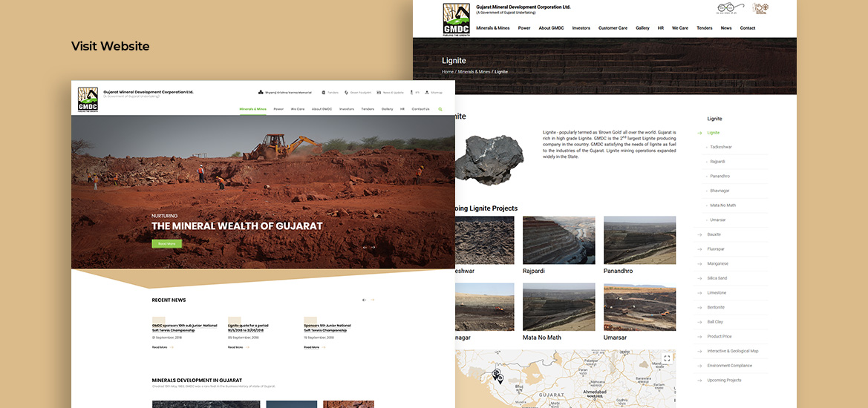Open Investors in the homepage menu
868x408 pixels.
coord(347,109)
